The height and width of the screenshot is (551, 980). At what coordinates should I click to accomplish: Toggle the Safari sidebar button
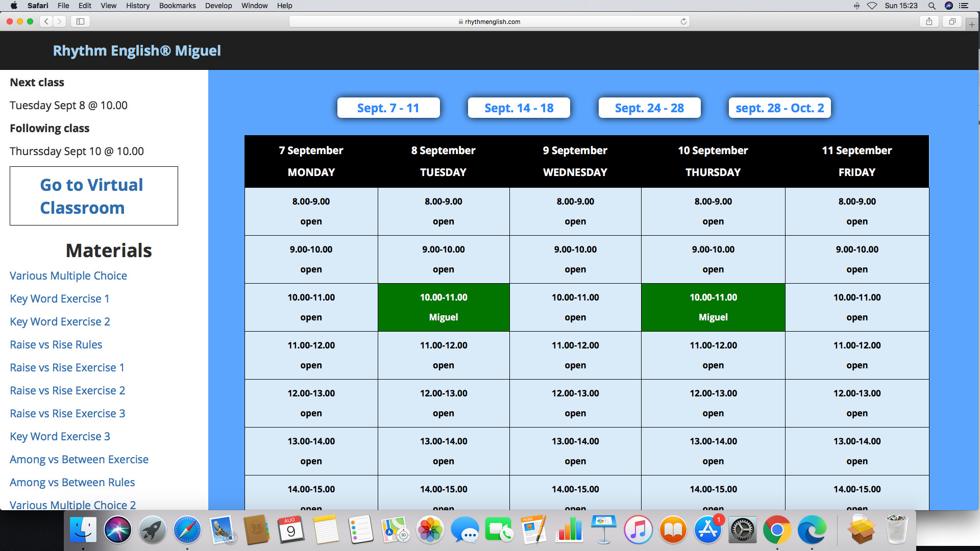tap(80, 21)
